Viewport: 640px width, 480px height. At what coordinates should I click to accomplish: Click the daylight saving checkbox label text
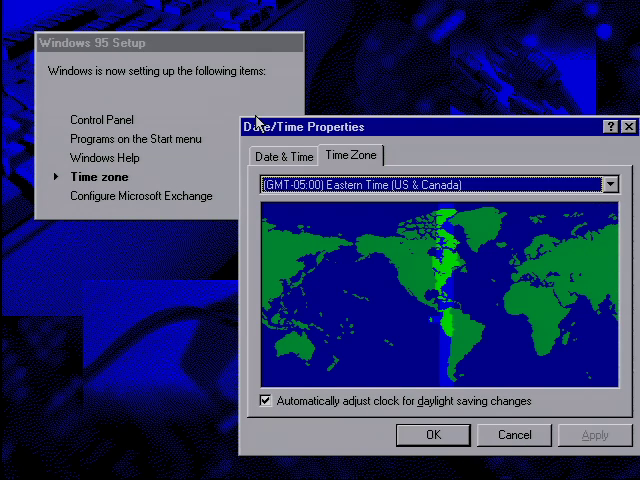[x=404, y=401]
